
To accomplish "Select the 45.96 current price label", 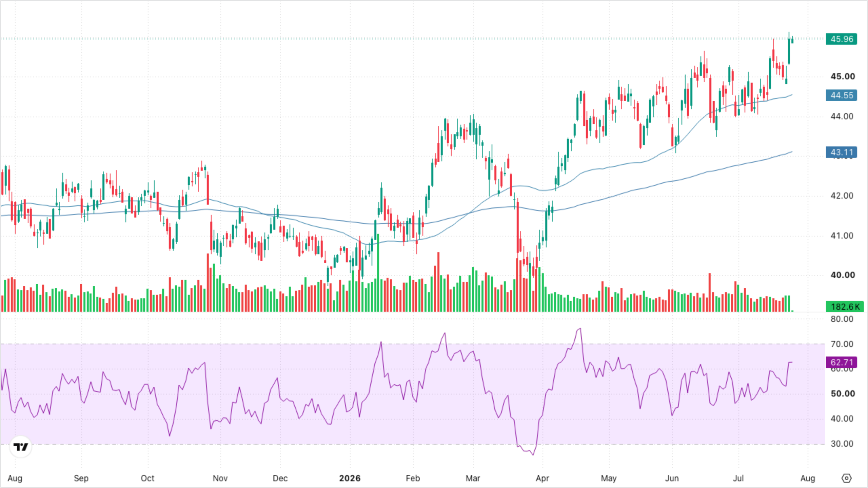I will [842, 39].
